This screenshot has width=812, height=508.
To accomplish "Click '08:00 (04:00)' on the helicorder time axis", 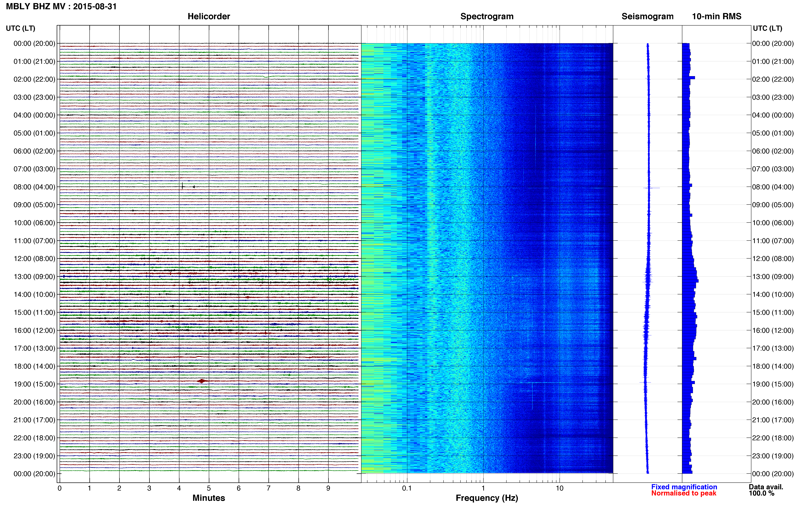I will 34,187.
